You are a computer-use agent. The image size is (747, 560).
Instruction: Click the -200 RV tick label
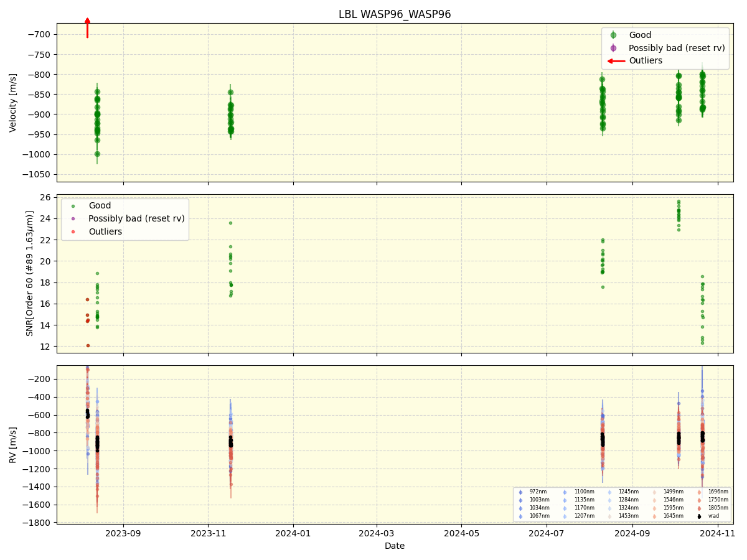(x=40, y=379)
